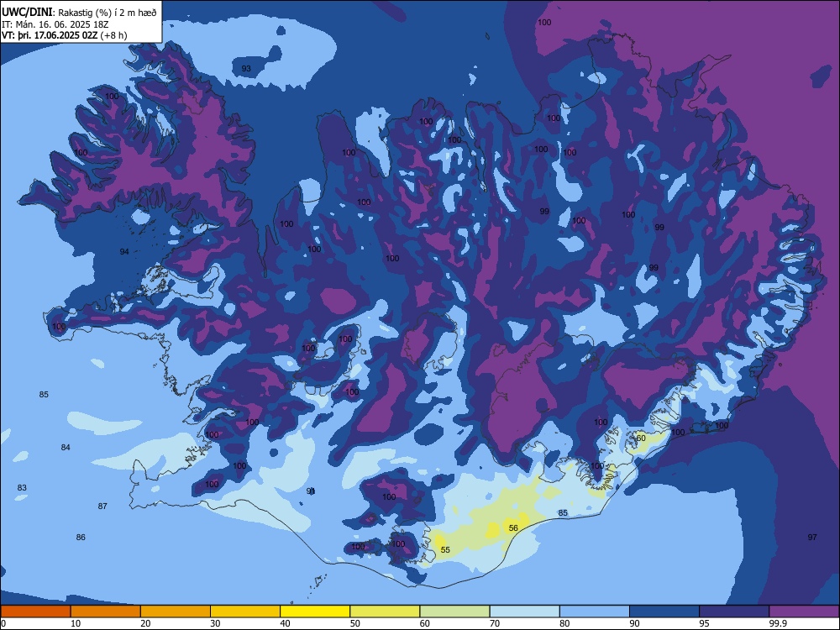Click the "20" label on the legend scale
The image size is (840, 630).
tap(145, 623)
